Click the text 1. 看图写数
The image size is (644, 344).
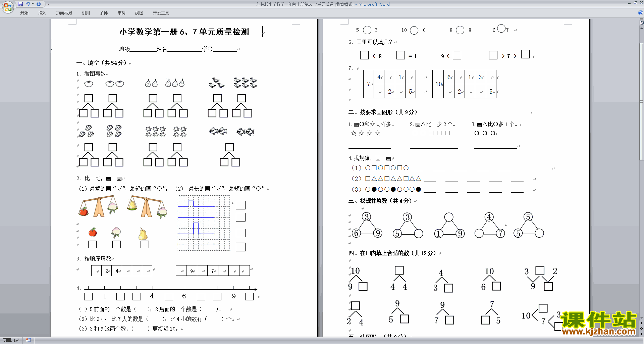91,73
